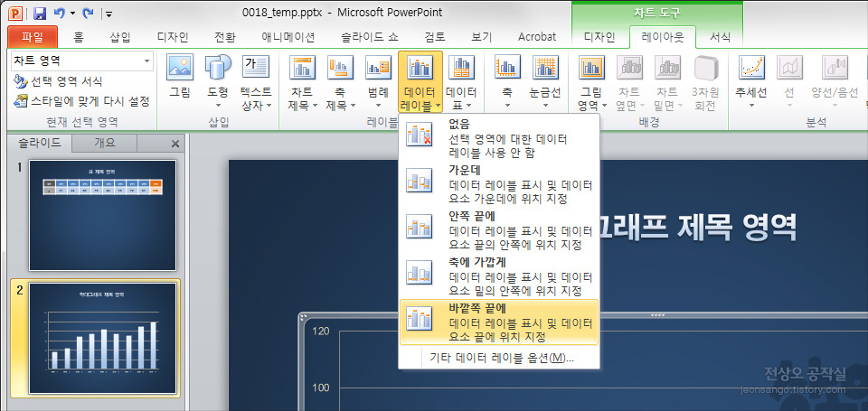
Task: Open the Undo history dropdown arrow
Action: 72,13
